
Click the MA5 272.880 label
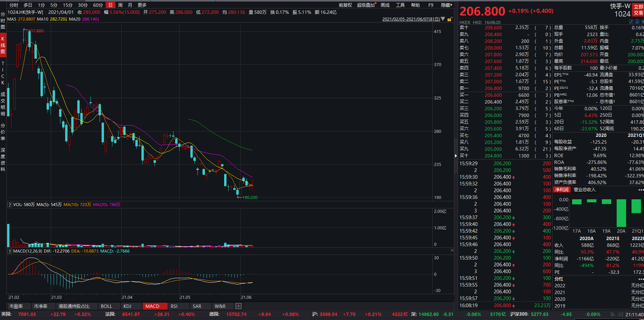coord(21,19)
